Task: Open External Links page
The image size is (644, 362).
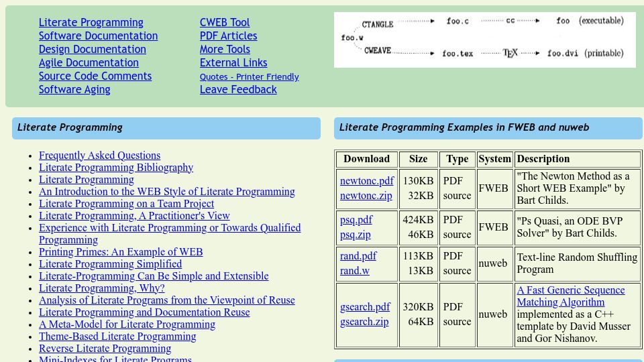Action: (233, 63)
